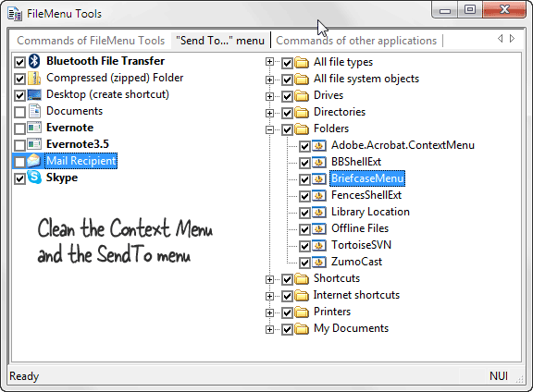Switch to Commands of FileMenu Tools tab
Screen dimensions: 533x392
pyautogui.click(x=91, y=41)
